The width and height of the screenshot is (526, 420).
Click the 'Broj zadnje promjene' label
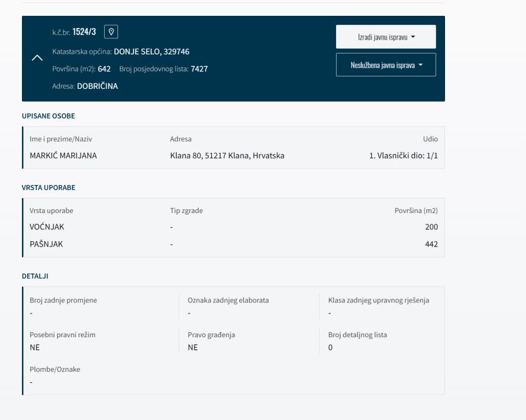[63, 300]
